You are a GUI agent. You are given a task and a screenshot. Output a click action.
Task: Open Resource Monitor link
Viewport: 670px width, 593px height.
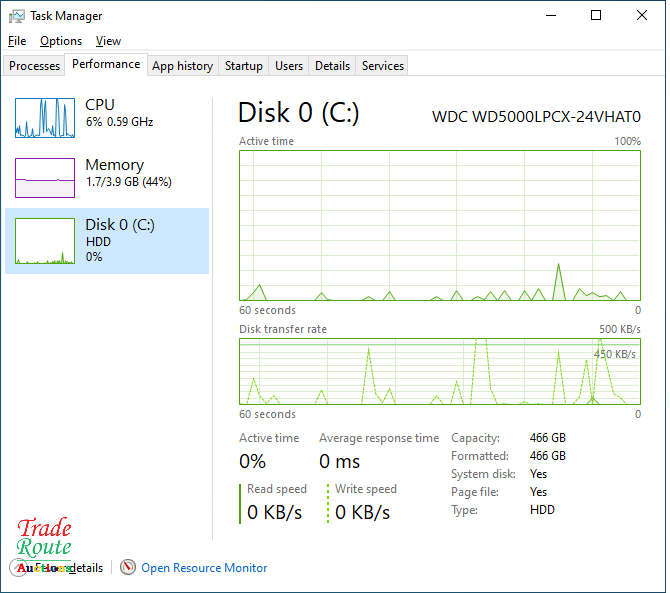click(204, 568)
